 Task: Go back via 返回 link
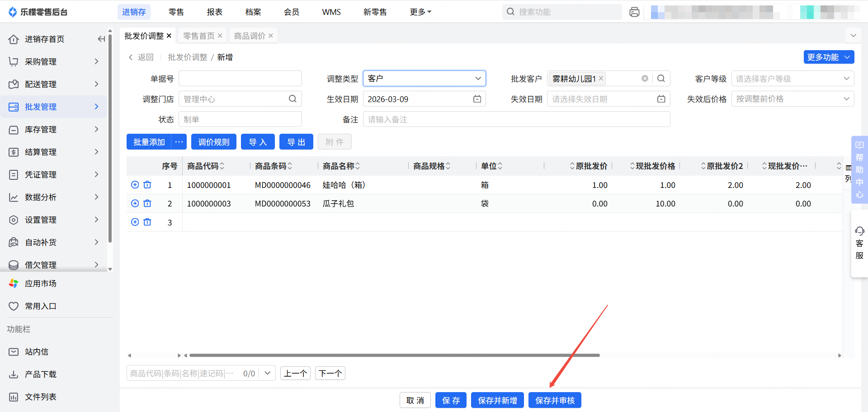click(141, 57)
